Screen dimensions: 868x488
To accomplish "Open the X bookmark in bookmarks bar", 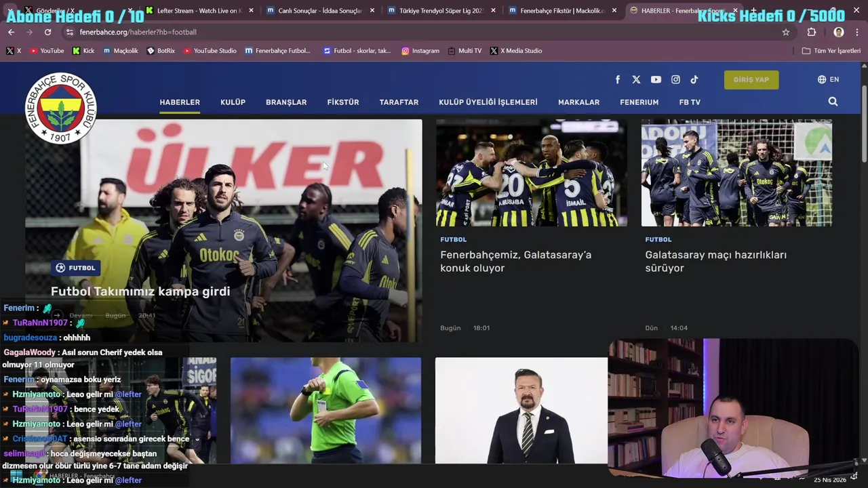I will (x=14, y=51).
